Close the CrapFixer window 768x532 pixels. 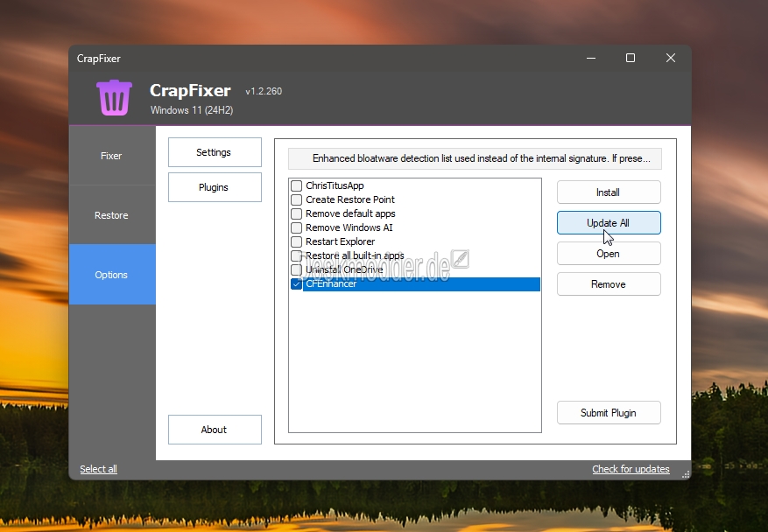click(671, 59)
